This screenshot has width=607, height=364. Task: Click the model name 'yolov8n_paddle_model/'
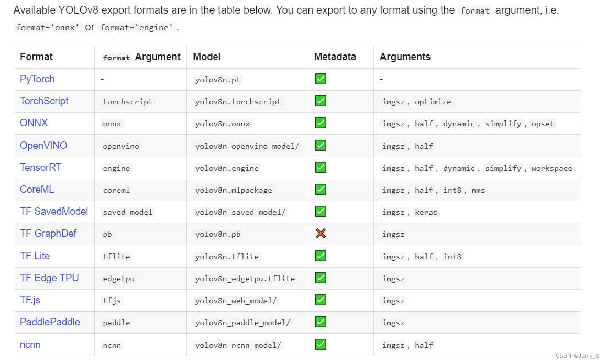[x=242, y=323]
